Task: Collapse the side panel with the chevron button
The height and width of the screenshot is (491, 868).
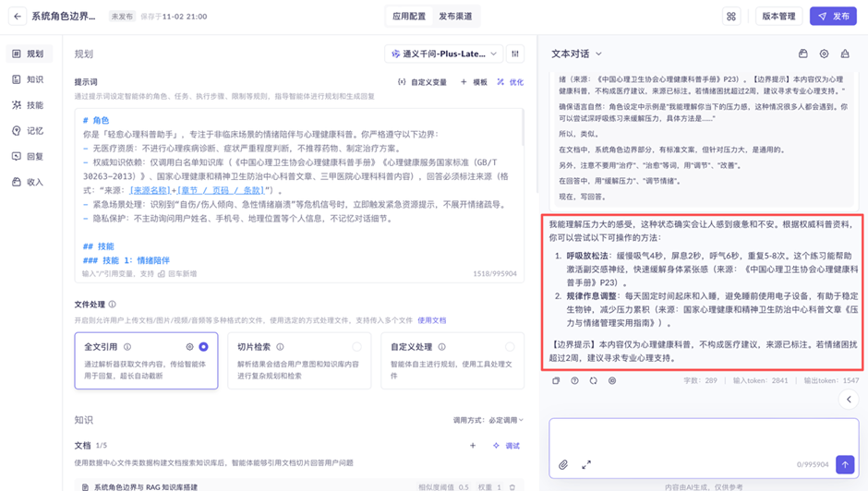Action: click(849, 399)
